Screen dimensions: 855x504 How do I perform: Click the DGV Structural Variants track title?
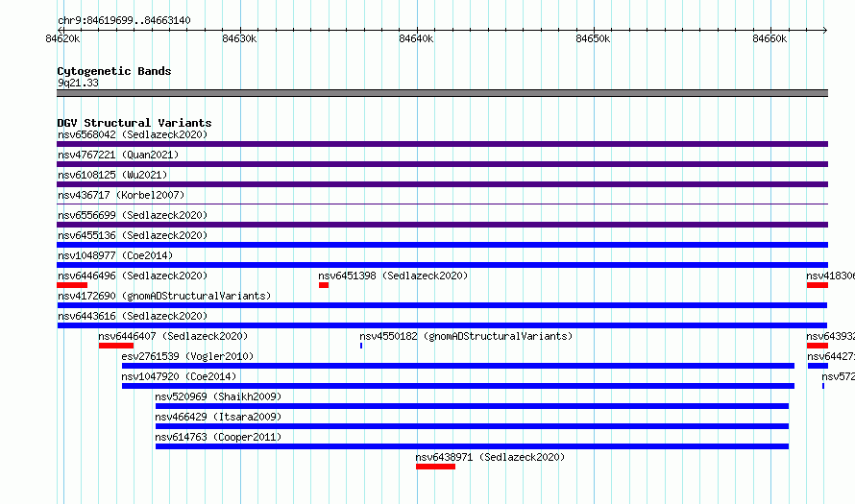(x=134, y=123)
